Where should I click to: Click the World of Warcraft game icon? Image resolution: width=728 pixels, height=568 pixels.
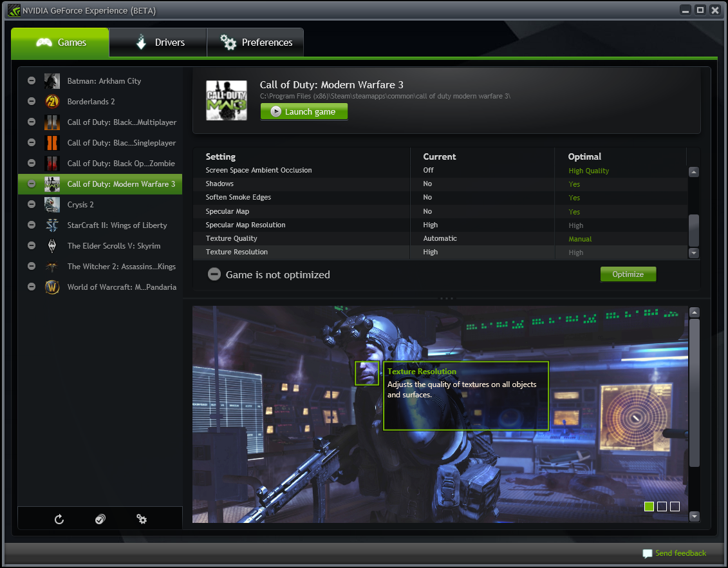pos(51,287)
